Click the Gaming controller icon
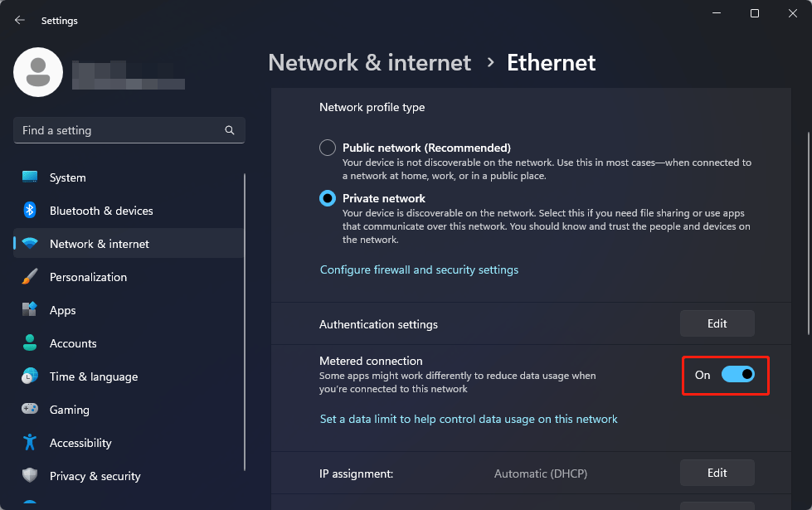 pyautogui.click(x=30, y=410)
